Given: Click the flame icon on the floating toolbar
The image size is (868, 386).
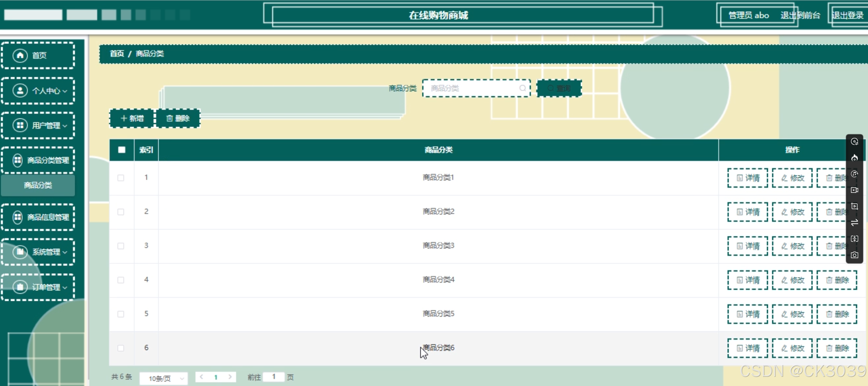Looking at the screenshot, I should point(854,158).
